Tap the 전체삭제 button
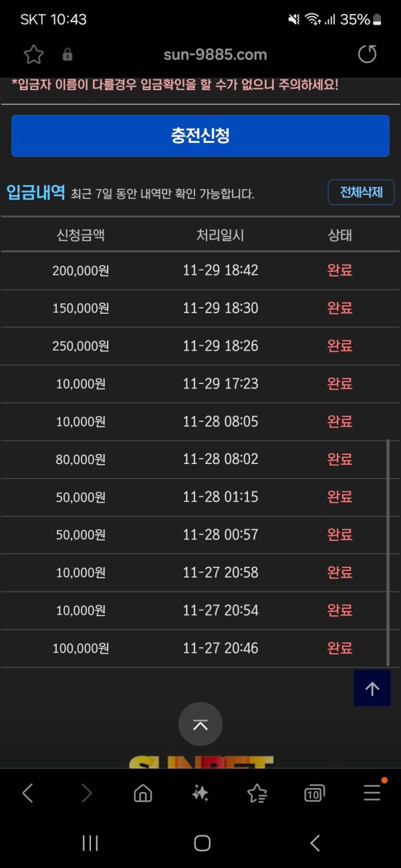 pyautogui.click(x=361, y=192)
